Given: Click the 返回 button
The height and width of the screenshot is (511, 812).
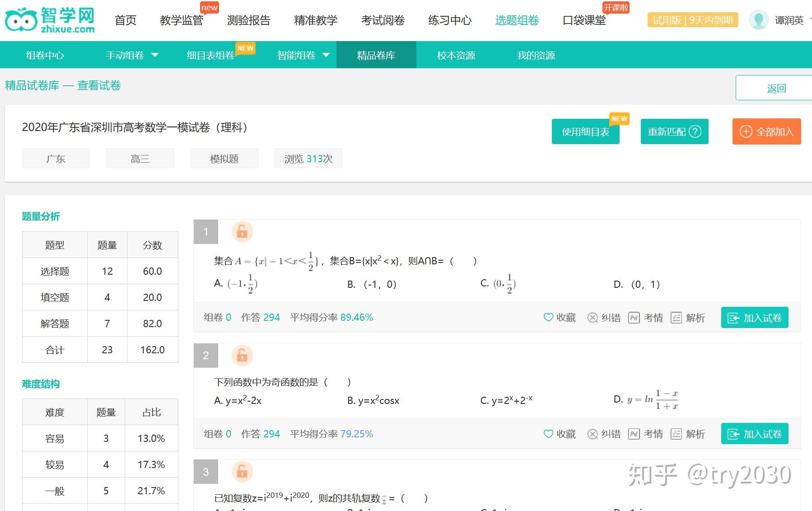Looking at the screenshot, I should click(x=776, y=87).
